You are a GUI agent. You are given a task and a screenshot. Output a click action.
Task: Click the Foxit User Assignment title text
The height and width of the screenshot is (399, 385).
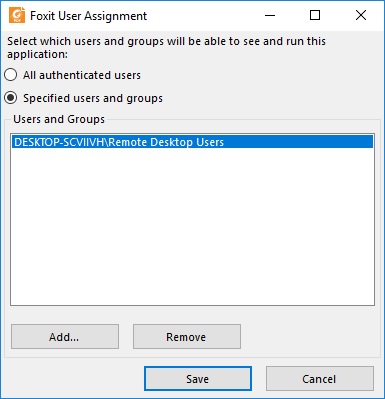[x=88, y=16]
